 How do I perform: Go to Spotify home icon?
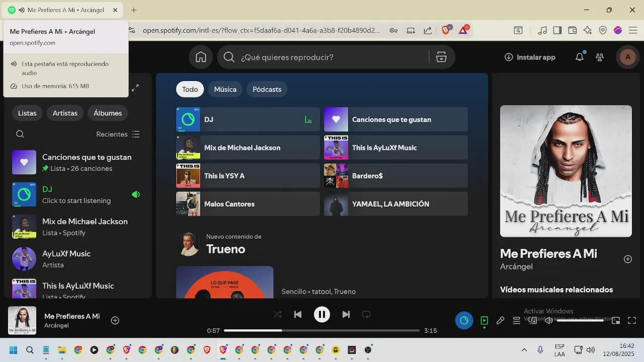click(x=201, y=57)
